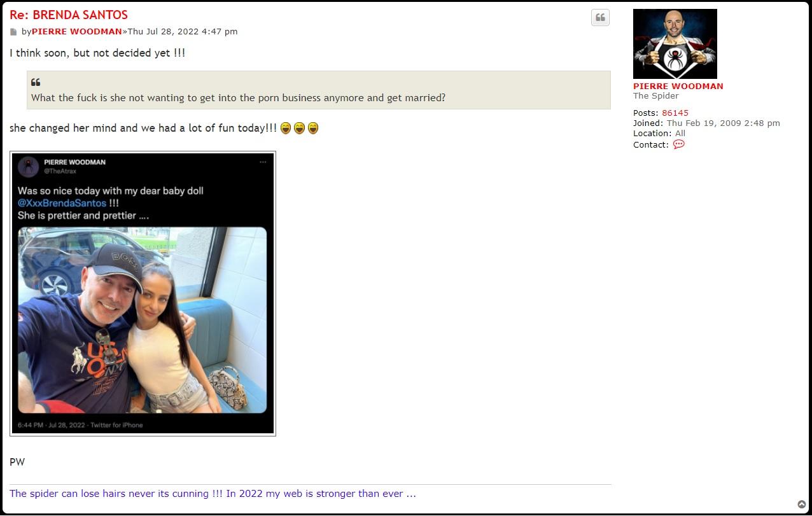
Task: Click the purple signature text line
Action: pyautogui.click(x=213, y=493)
